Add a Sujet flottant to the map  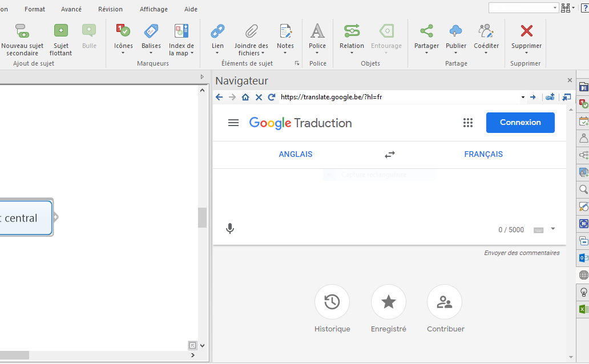[60, 31]
